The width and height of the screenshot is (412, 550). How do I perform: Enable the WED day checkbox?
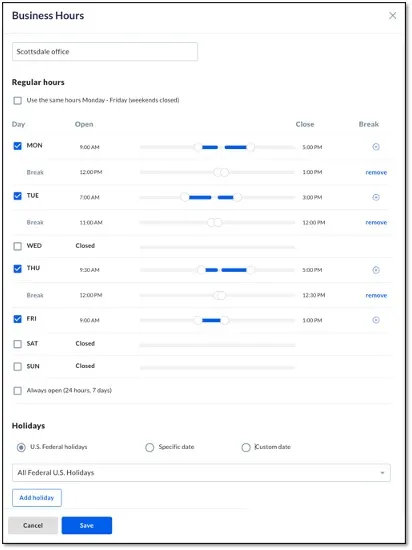click(x=18, y=246)
